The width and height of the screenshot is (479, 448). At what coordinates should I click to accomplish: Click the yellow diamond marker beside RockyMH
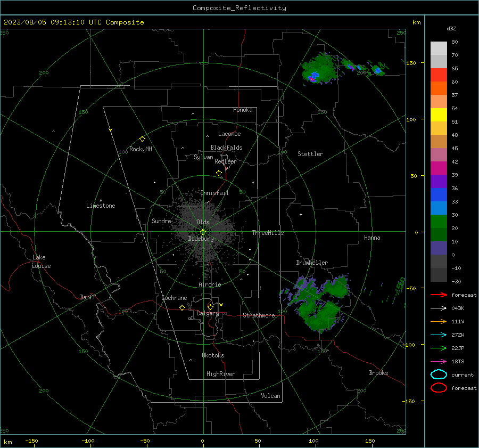(x=142, y=139)
